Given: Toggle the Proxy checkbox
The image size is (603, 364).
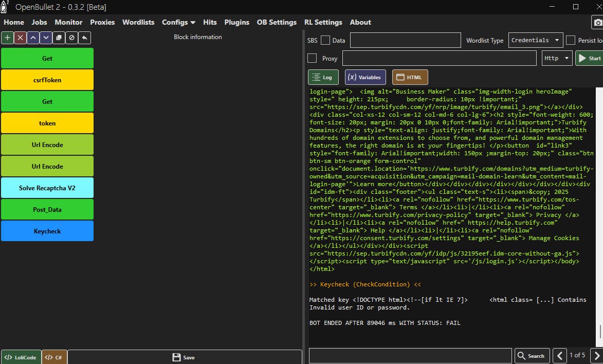Looking at the screenshot, I should coord(312,58).
